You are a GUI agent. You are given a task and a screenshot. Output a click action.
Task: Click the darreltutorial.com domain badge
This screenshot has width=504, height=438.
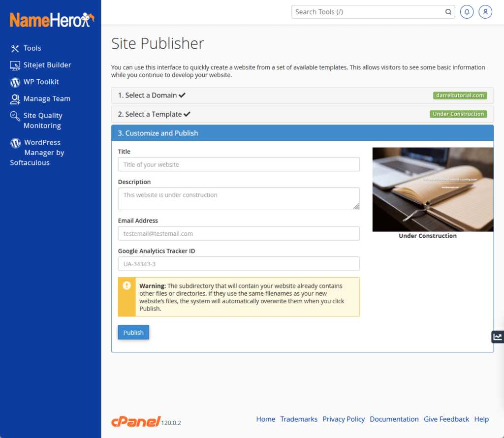click(x=460, y=95)
